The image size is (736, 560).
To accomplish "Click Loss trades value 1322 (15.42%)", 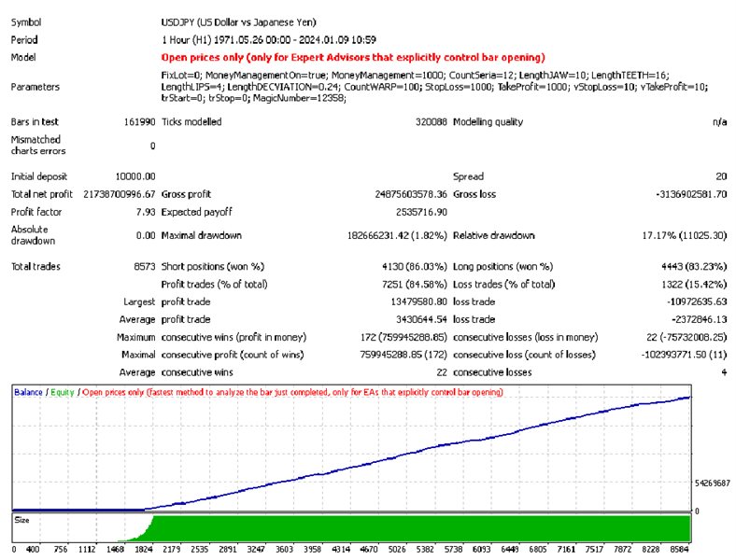I will (x=694, y=285).
